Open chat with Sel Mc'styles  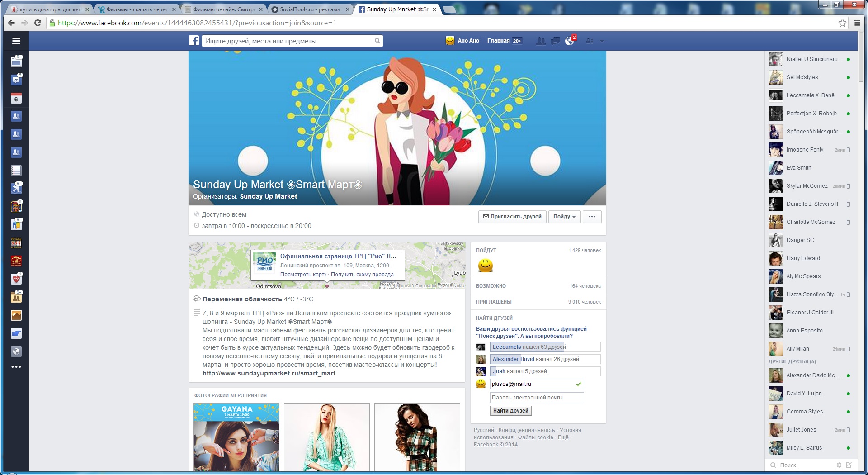point(810,77)
